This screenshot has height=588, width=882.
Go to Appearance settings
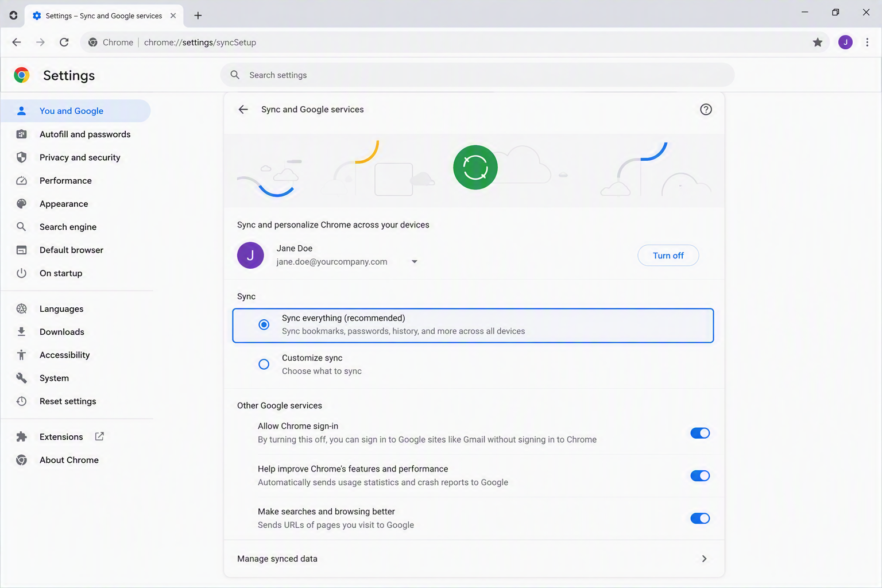pos(76,203)
